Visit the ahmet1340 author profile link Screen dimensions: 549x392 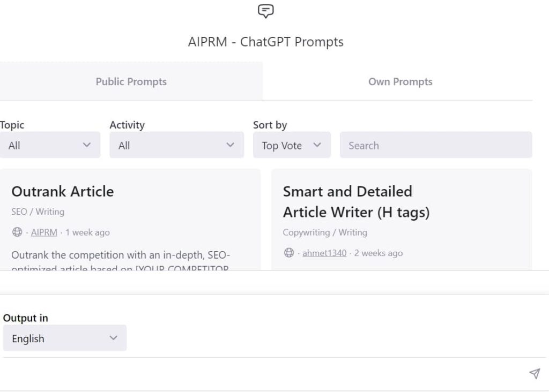[324, 253]
